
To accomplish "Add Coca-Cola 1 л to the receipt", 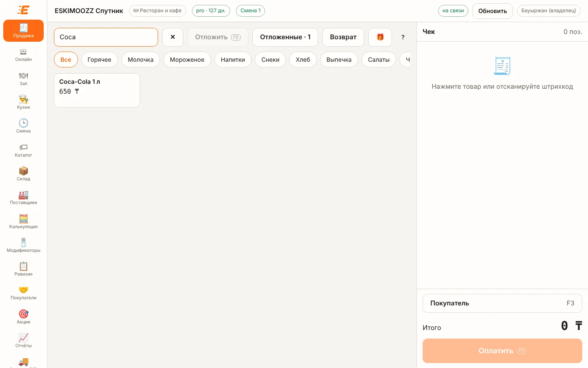I will (97, 90).
